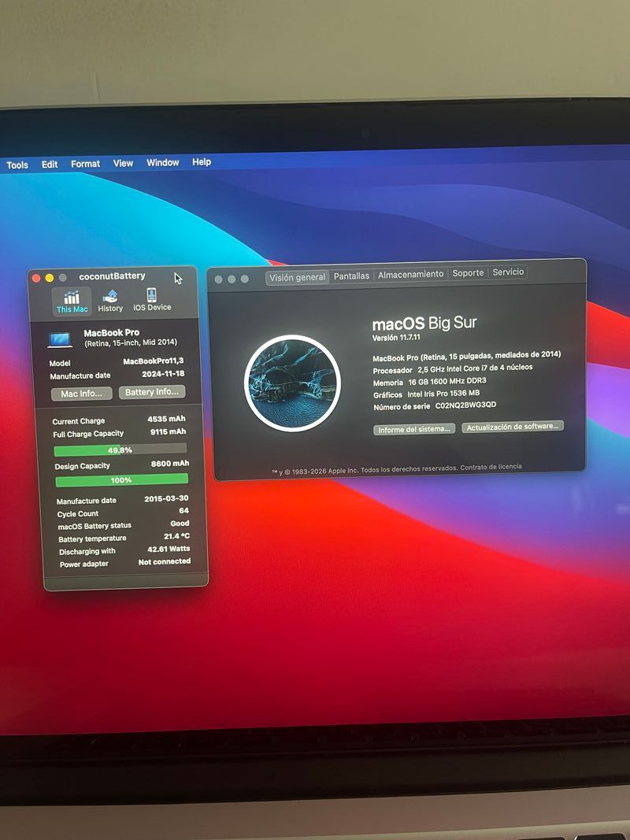
Task: Open the Almacenamiento tab
Action: click(411, 274)
